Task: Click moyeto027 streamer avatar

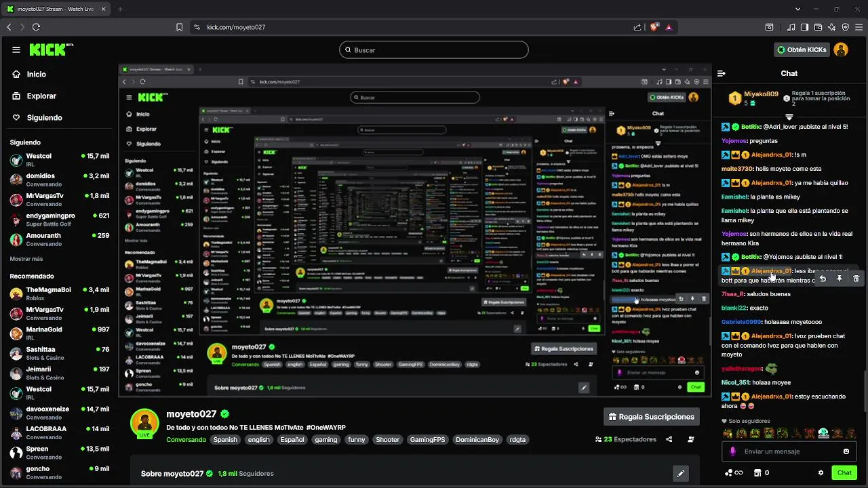Action: [x=144, y=424]
